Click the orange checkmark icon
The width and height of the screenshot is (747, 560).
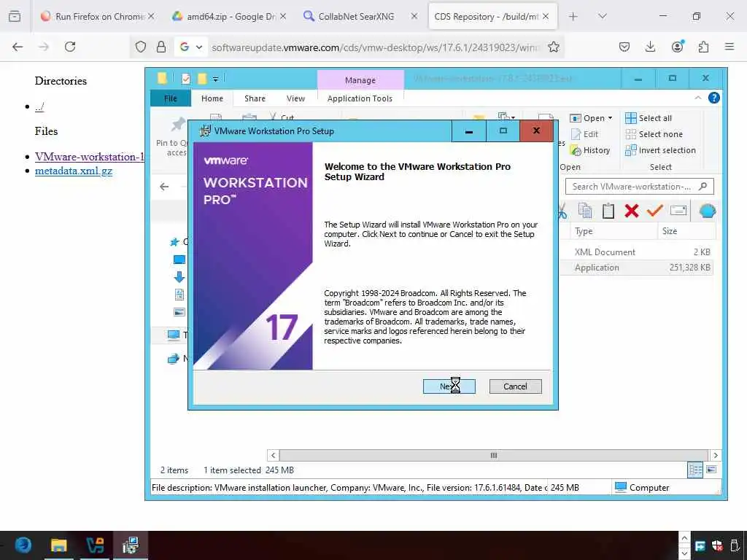coord(655,211)
